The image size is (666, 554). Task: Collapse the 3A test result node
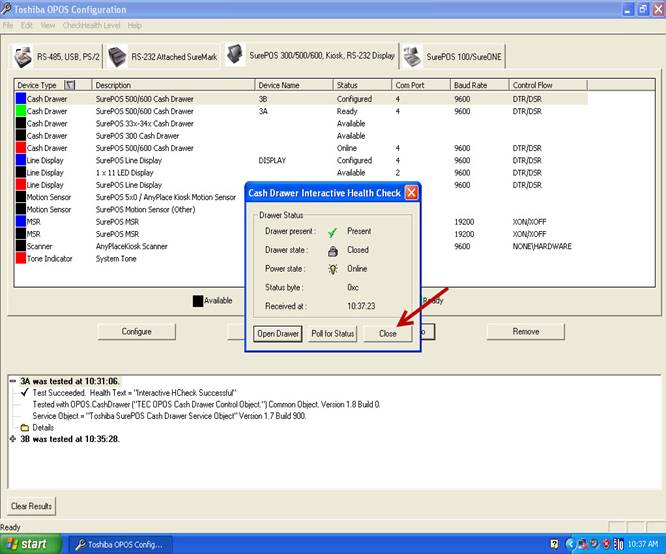coord(11,381)
